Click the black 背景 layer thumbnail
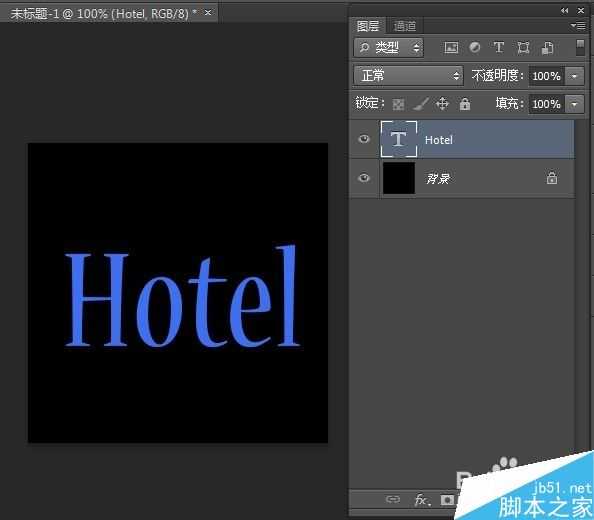The width and height of the screenshot is (594, 520). pyautogui.click(x=399, y=178)
